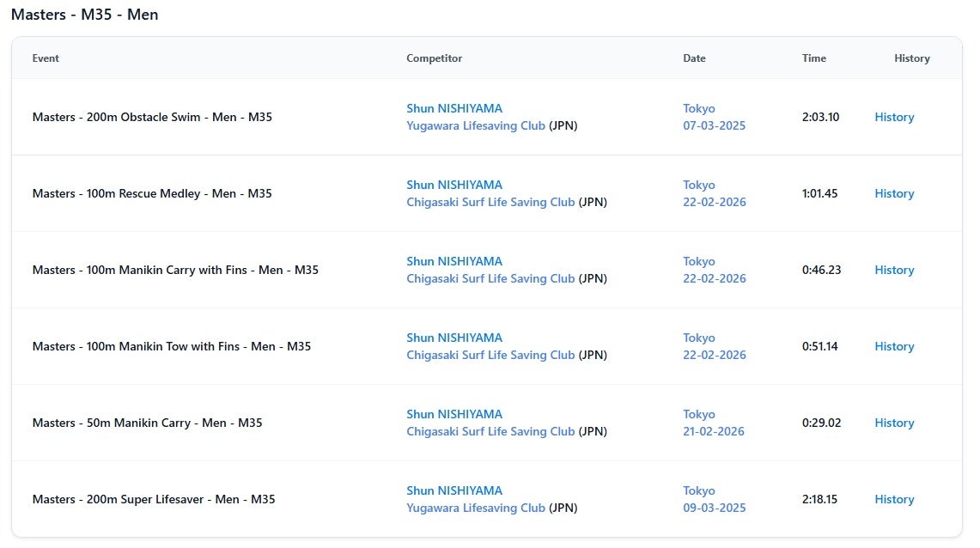Viewport: 980px width, 548px height.
Task: Open History for 50m Manikin Carry record
Action: 894,423
